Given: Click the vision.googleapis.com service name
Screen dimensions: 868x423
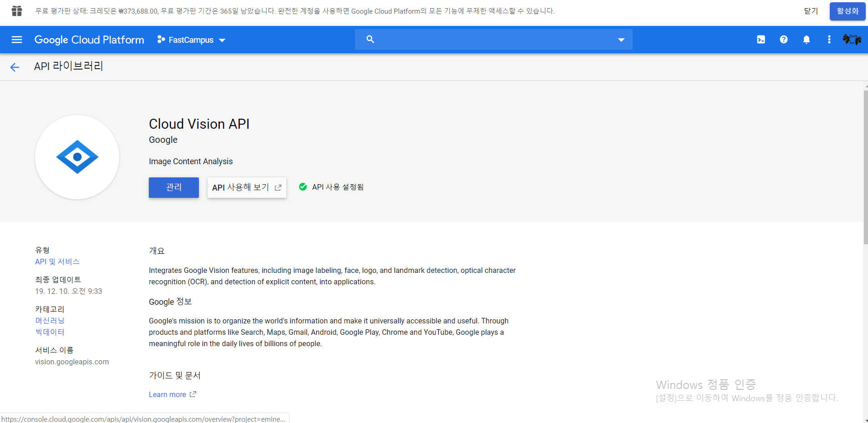Looking at the screenshot, I should (x=72, y=362).
